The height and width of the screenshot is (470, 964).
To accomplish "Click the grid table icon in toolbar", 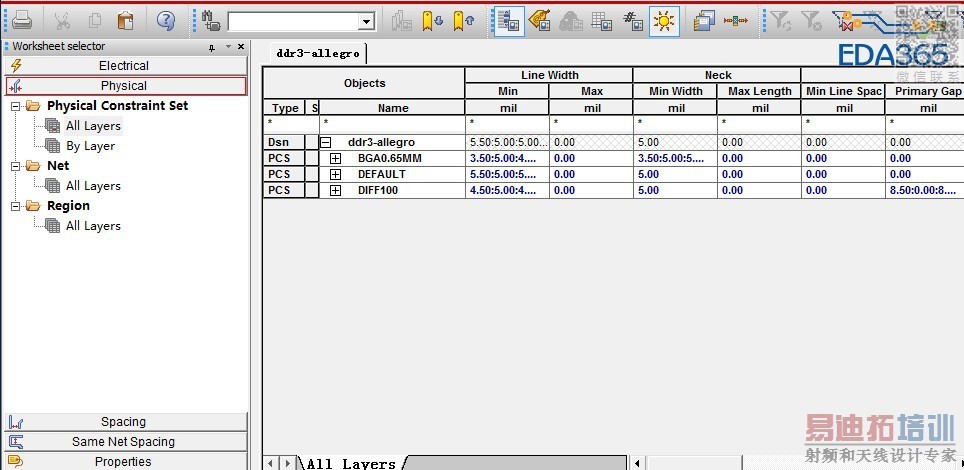I will [601, 21].
